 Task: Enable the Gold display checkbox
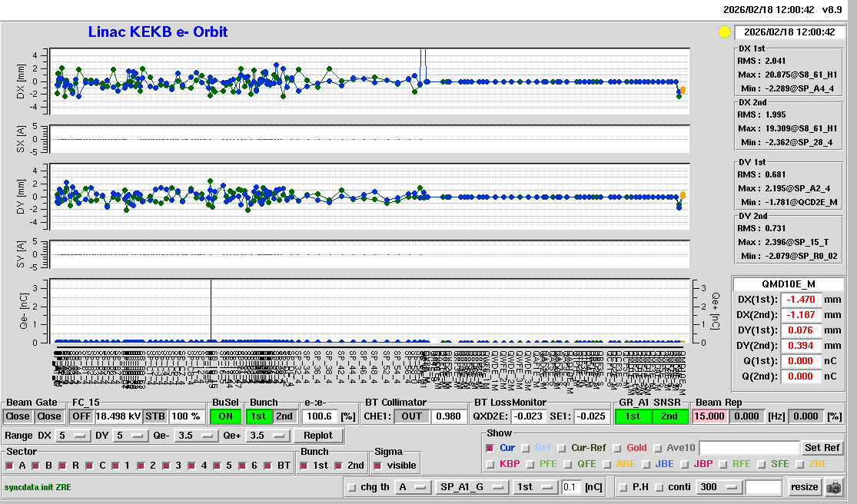(617, 448)
